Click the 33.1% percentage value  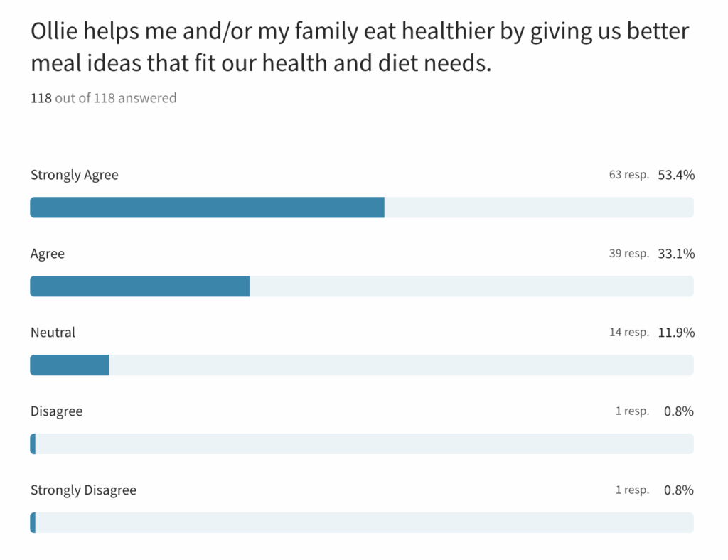(x=675, y=254)
